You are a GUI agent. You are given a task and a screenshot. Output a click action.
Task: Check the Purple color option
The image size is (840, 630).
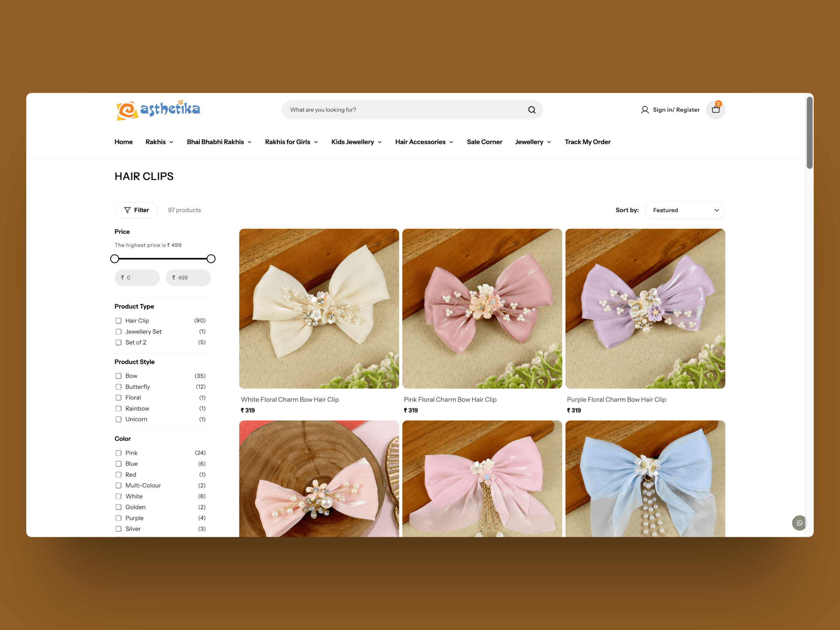118,518
